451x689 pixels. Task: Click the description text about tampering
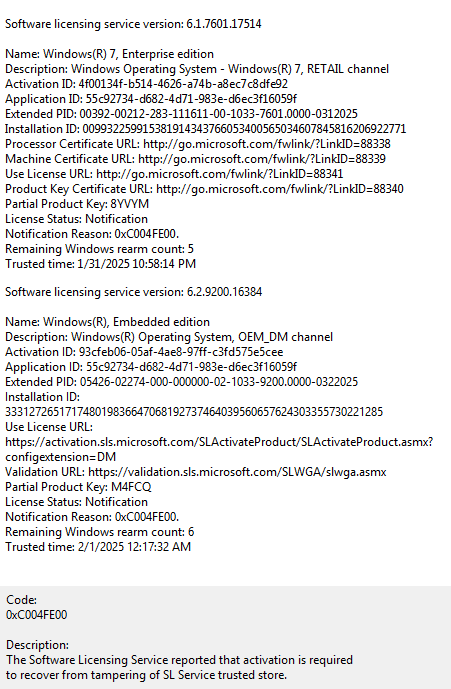coord(179,667)
